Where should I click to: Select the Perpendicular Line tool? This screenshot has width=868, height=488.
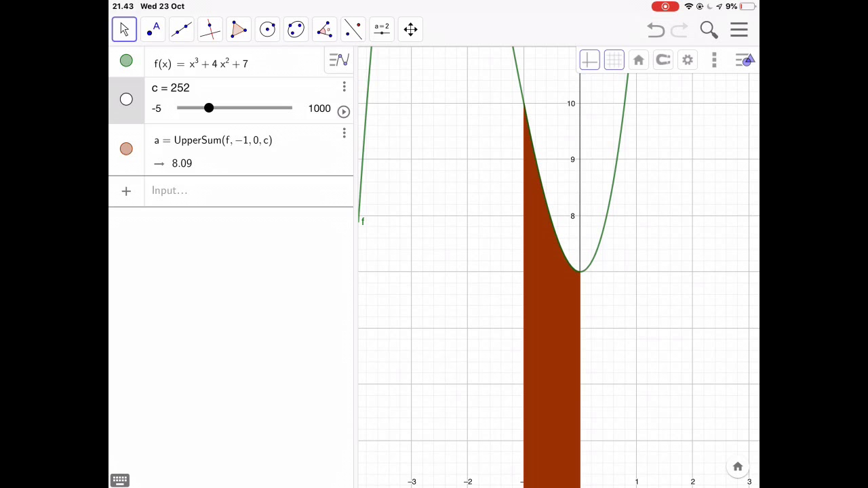tap(210, 29)
